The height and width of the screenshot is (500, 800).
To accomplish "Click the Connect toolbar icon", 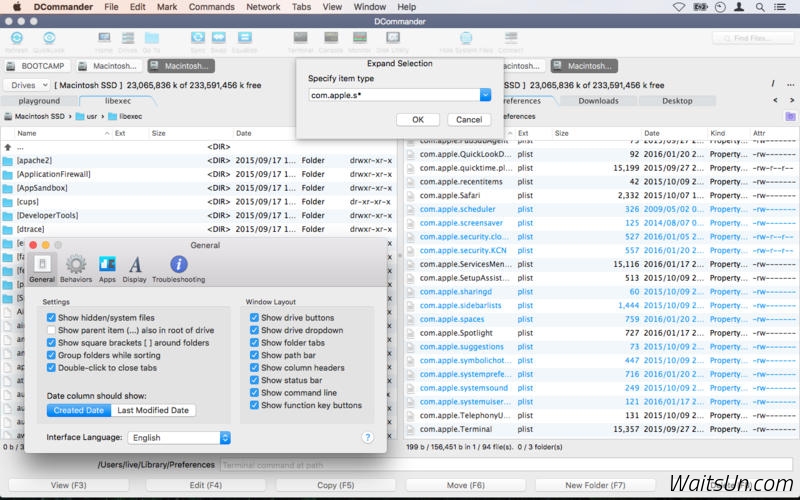I will [511, 38].
